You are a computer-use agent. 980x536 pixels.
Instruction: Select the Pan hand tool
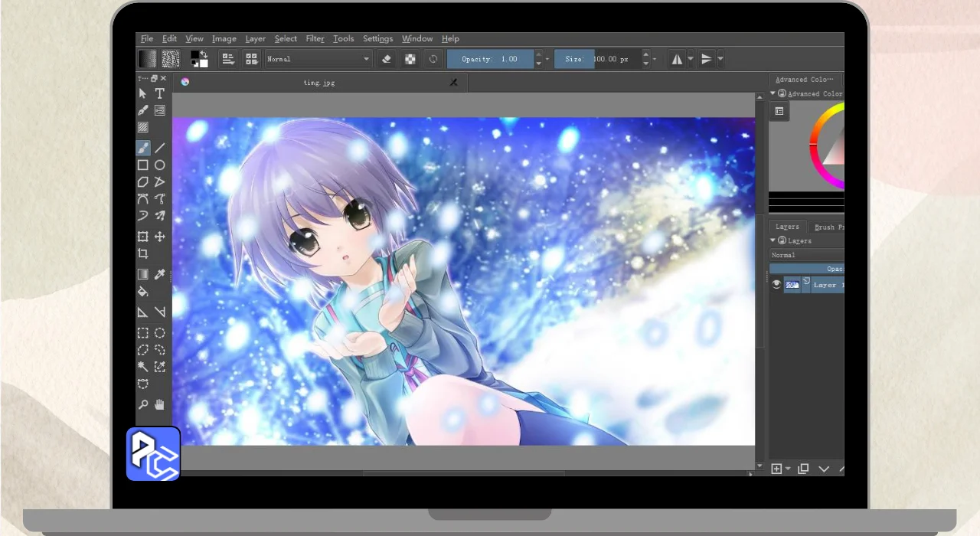tap(159, 404)
